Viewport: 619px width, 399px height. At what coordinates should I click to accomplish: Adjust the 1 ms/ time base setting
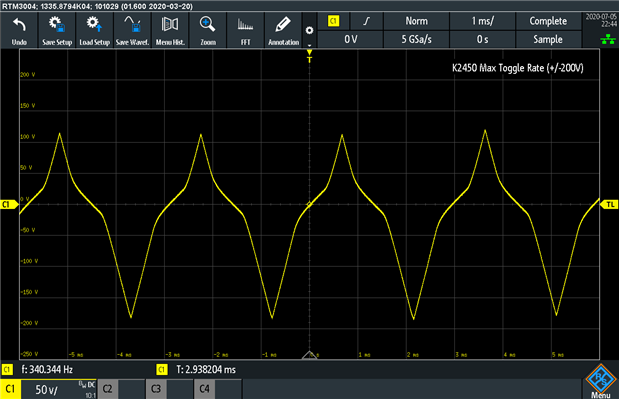pyautogui.click(x=482, y=21)
